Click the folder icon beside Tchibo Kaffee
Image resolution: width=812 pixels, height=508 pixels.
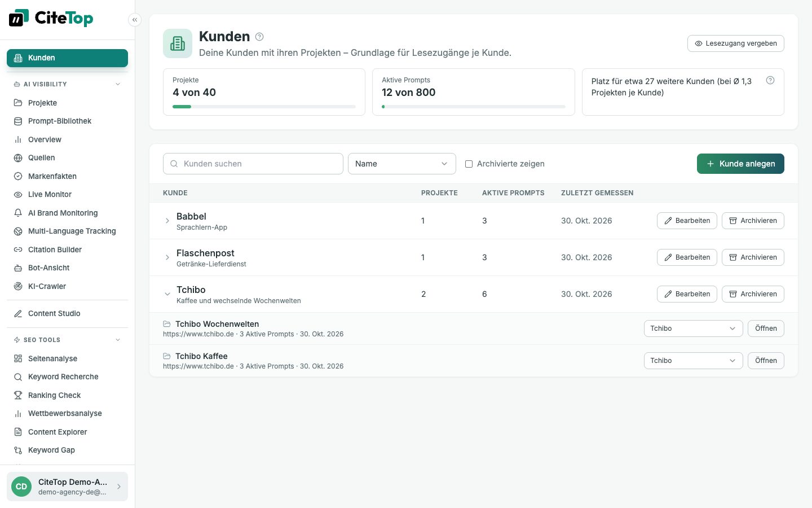pyautogui.click(x=167, y=356)
